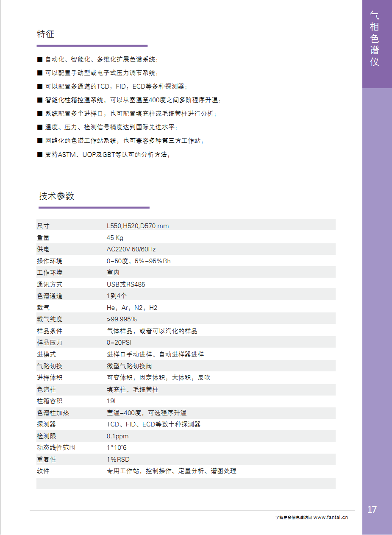Screen dimensions: 392x535
Task: Click the 检测限 value 0.1ppm
Action: 117,436
